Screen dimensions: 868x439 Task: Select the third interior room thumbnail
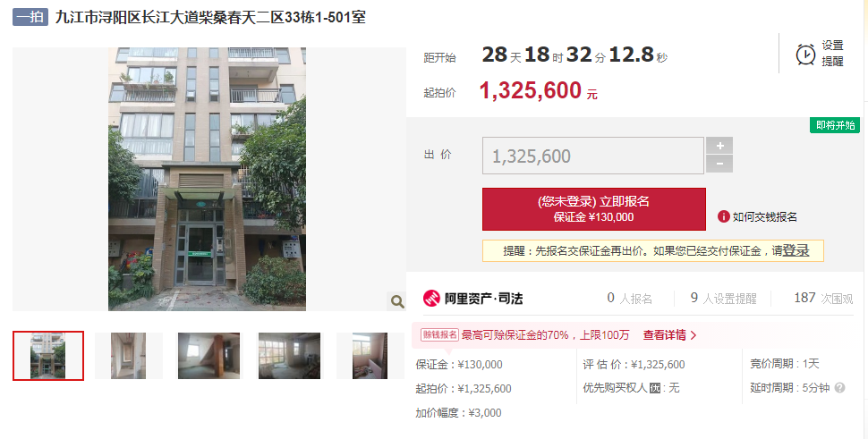pos(208,356)
